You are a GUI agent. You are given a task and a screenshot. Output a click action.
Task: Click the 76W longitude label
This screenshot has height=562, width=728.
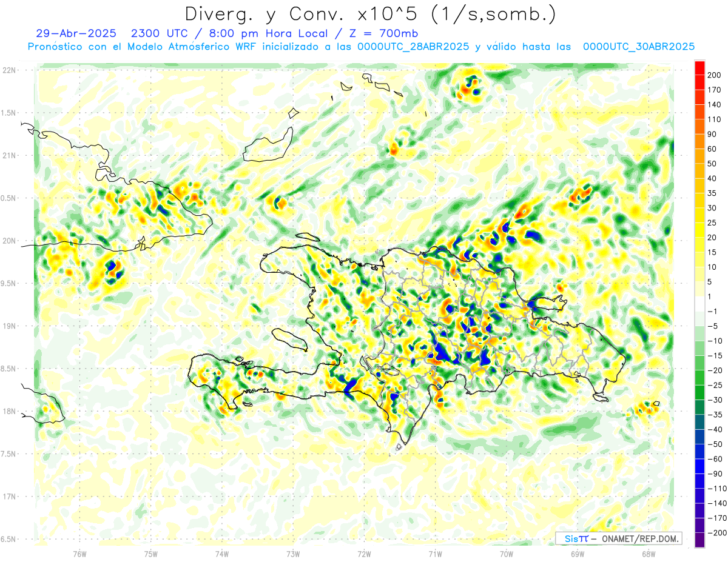79,554
